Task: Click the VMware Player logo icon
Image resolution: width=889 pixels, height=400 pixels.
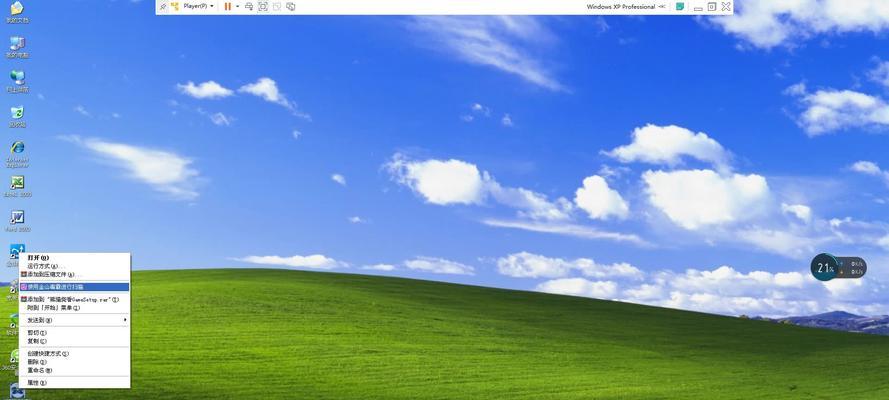Action: 175,6
